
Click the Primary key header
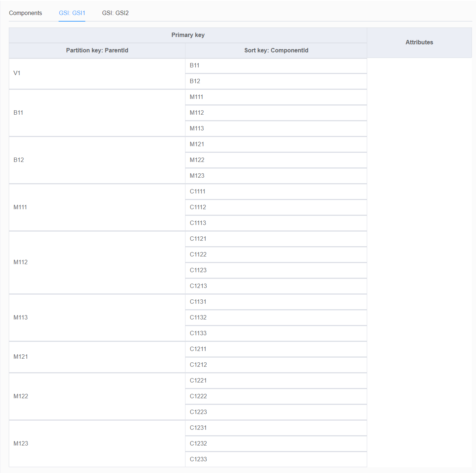click(188, 35)
